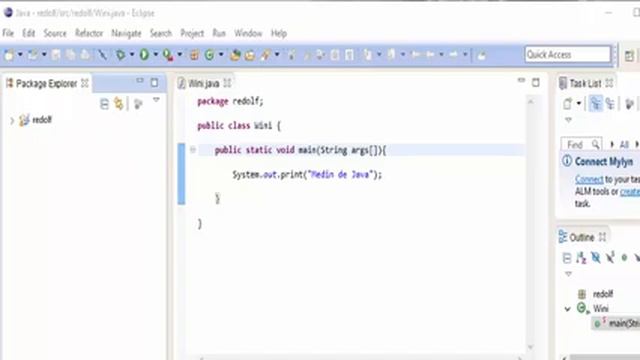Toggle alphabetical Sort in Outline
The image size is (640, 360).
tap(581, 258)
